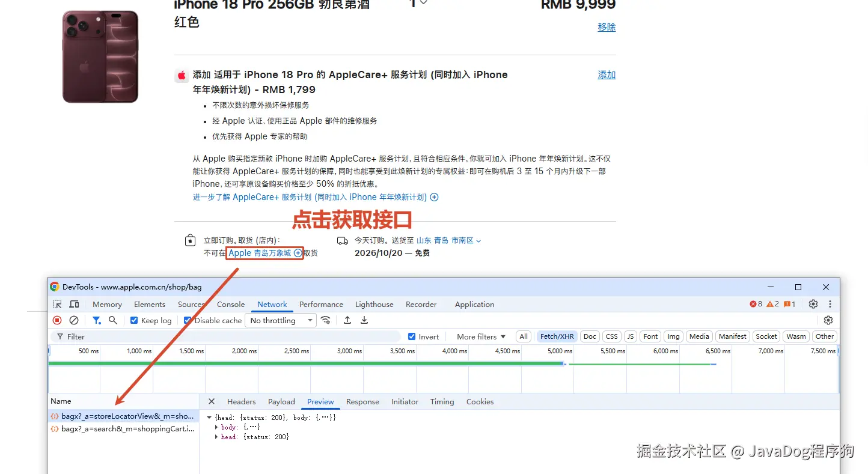Viewport: 868px width, 474px height.
Task: Click 移除 to remove the iPhone
Action: [x=607, y=27]
